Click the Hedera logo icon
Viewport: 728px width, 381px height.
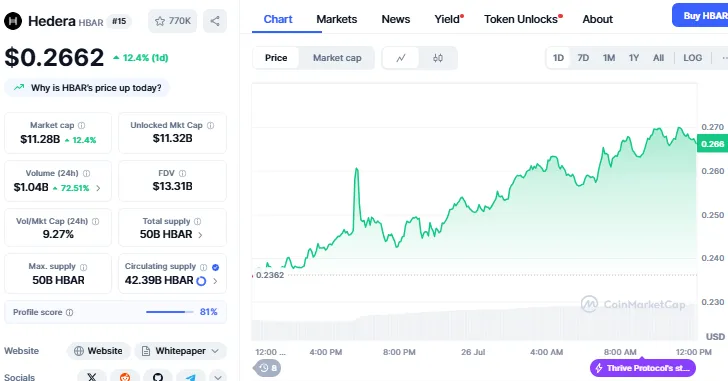tap(13, 21)
